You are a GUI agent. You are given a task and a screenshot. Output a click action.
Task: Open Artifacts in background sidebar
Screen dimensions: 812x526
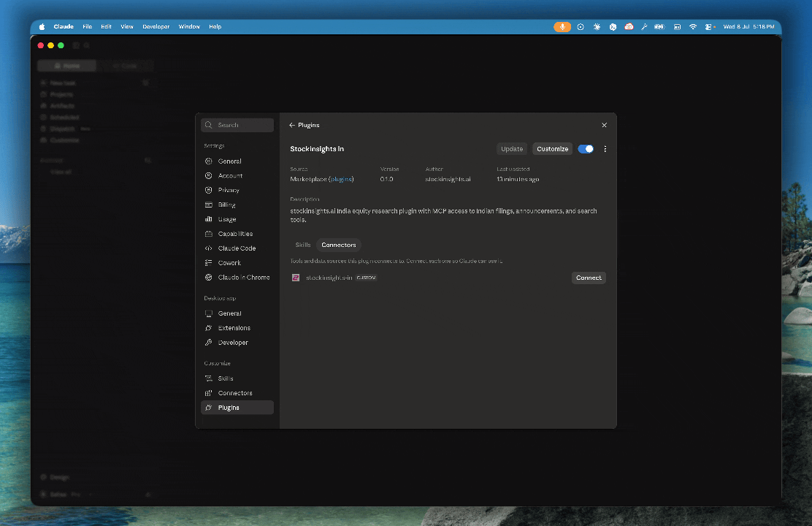pyautogui.click(x=61, y=106)
